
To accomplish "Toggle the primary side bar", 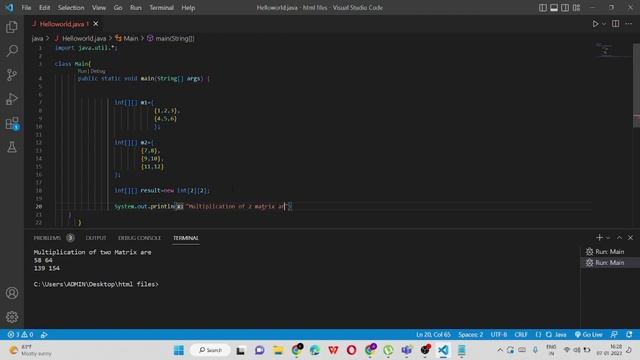I will (542, 7).
